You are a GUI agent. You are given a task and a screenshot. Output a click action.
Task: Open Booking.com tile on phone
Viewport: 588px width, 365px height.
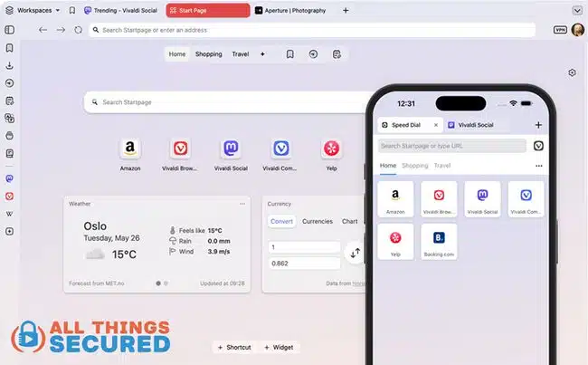[439, 242]
